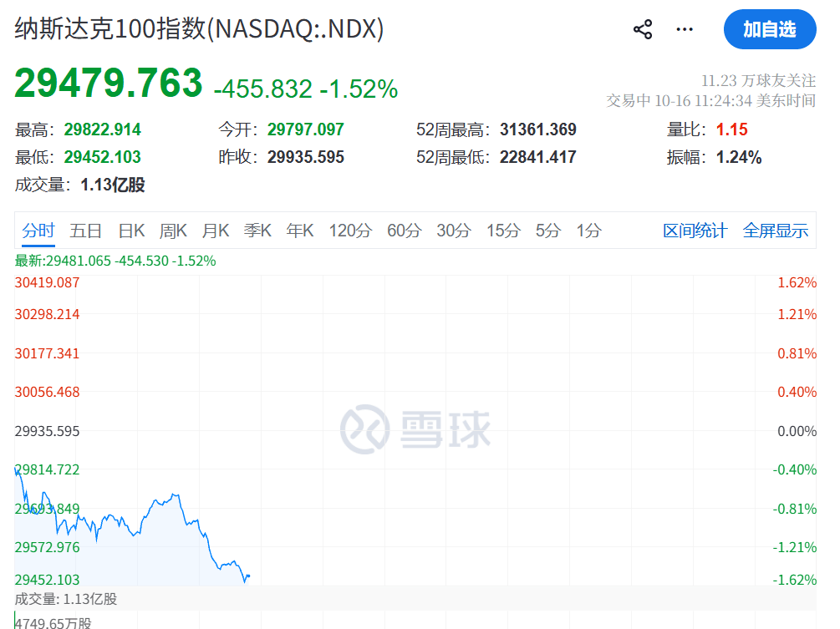Click the 量比 value 1.15
Image resolution: width=840 pixels, height=629 pixels.
(x=731, y=129)
